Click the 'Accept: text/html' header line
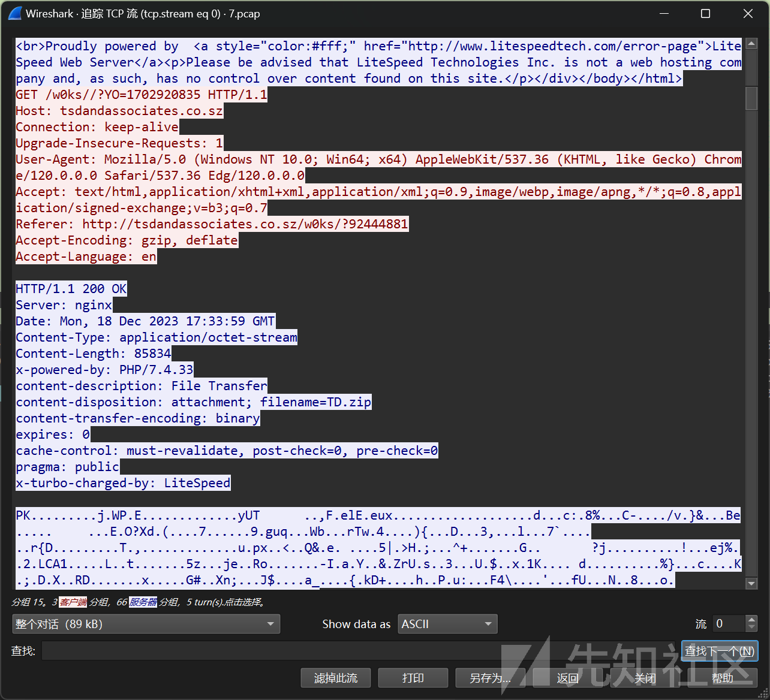This screenshot has height=700, width=770. [x=378, y=192]
